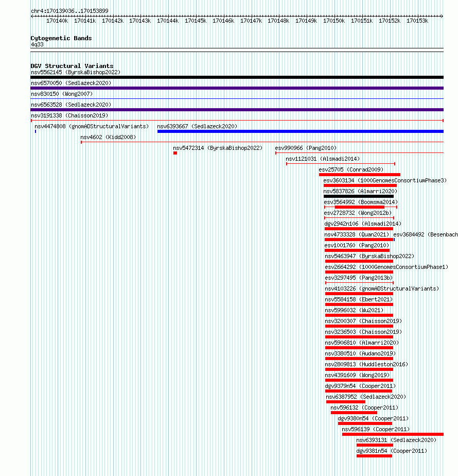This screenshot has width=458, height=476.
Task: Click the nsv5996032 (Wu2021) label
Action: (x=354, y=310)
